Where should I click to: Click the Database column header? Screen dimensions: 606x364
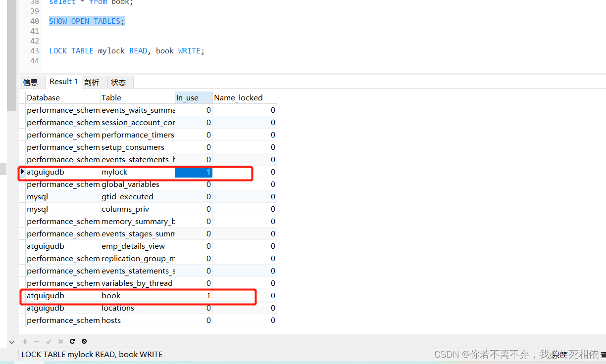(63, 97)
